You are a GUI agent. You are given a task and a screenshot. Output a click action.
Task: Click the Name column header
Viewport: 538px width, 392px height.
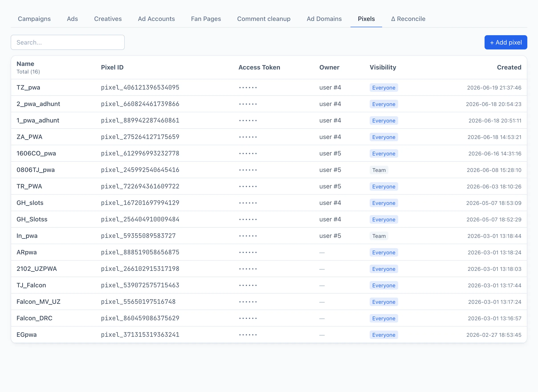[25, 64]
